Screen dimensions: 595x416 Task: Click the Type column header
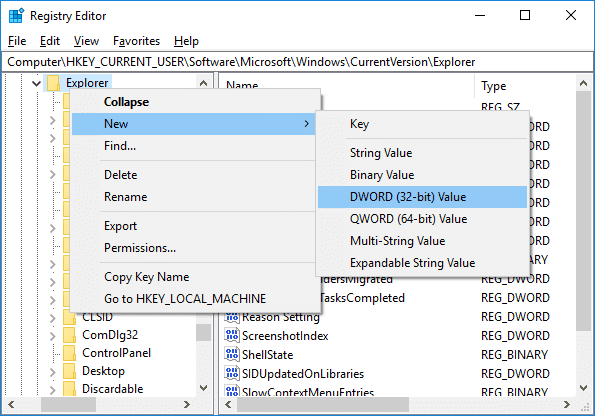tap(525, 86)
